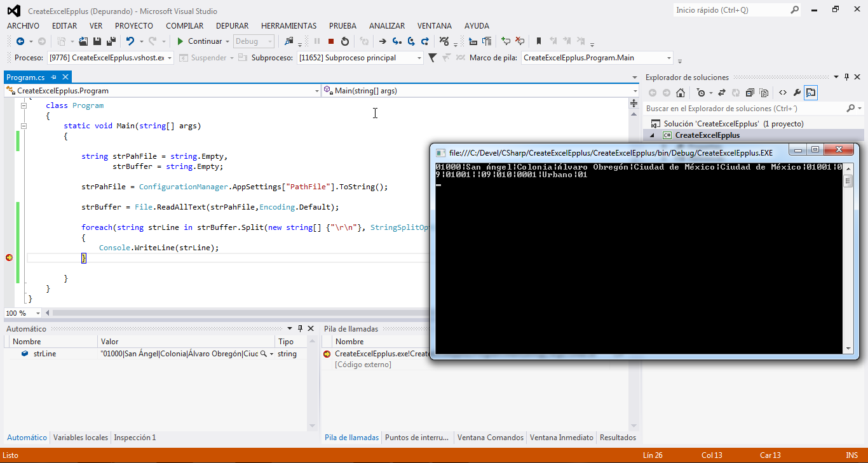Screen dimensions: 868x463
Task: Toggle breakpoint in the editor margin
Action: click(9, 258)
